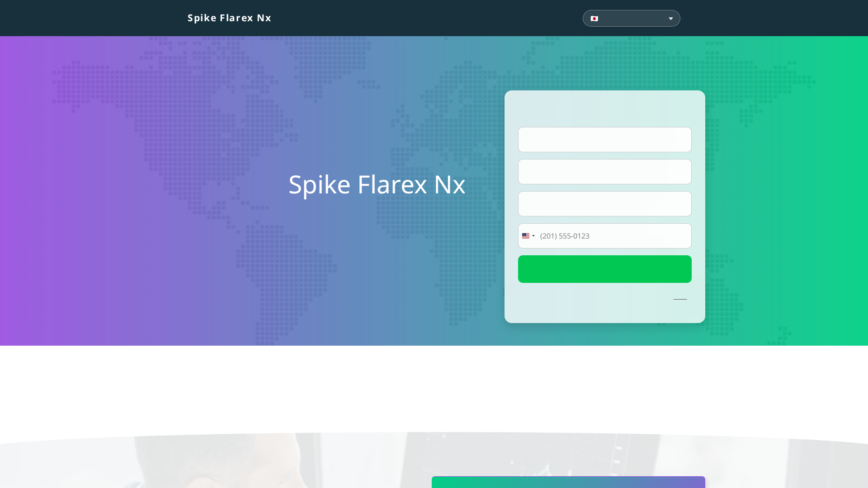The width and height of the screenshot is (868, 488).
Task: Click the first input field of the form
Action: click(604, 139)
